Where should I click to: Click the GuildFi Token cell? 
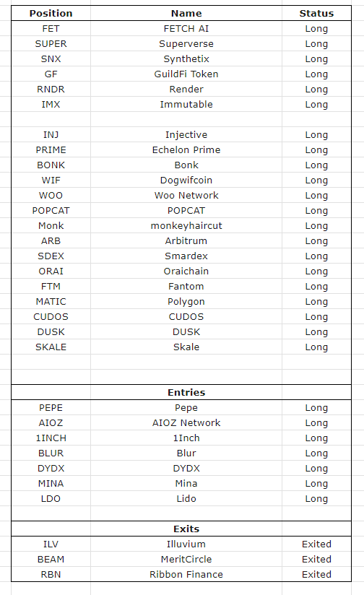[x=186, y=74]
